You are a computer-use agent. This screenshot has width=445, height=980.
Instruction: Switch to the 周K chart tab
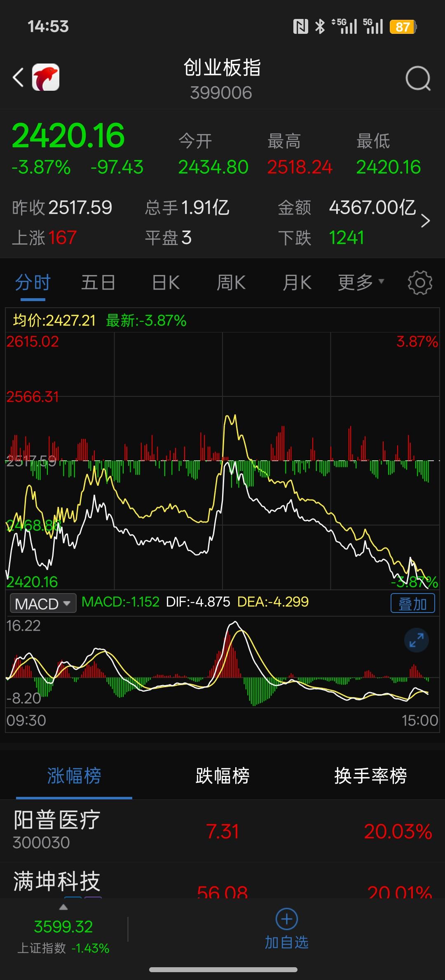[x=231, y=283]
